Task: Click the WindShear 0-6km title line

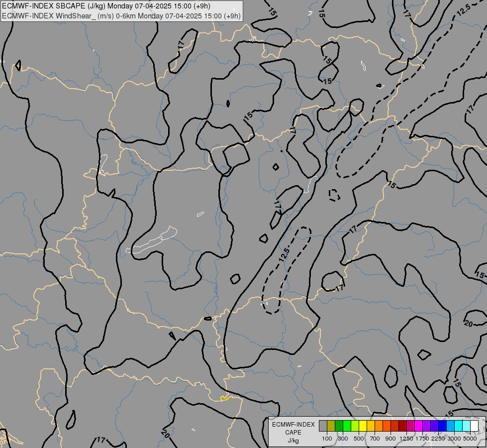Action: coord(121,15)
